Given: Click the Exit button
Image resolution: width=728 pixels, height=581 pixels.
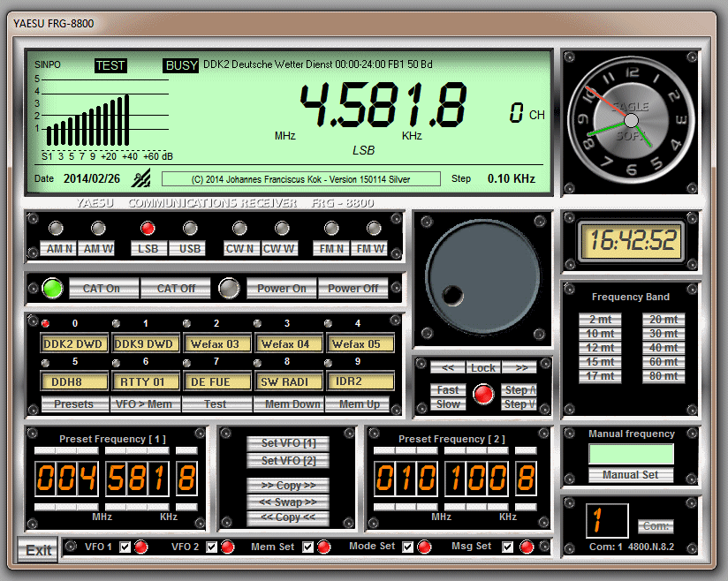Looking at the screenshot, I should [38, 550].
